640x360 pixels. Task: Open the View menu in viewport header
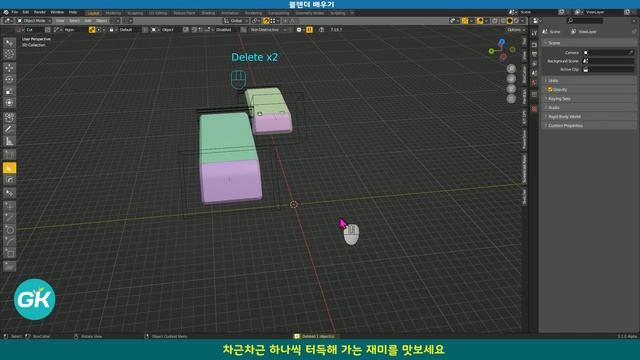click(60, 21)
